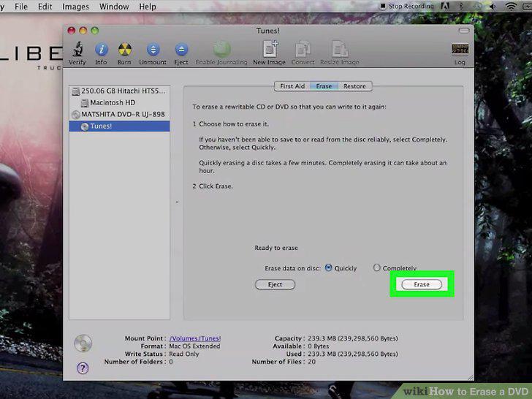Screen dimensions: 532x399
Task: Open the File menu
Action: (x=21, y=7)
